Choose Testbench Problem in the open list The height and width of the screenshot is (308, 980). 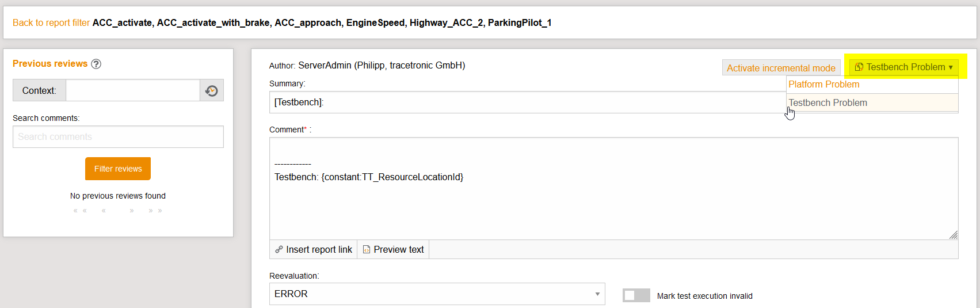pos(828,103)
